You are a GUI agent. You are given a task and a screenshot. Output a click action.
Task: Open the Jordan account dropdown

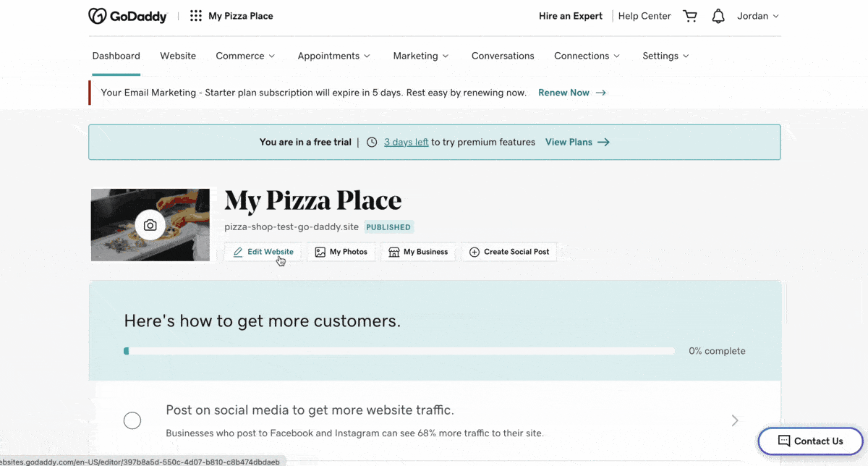[757, 16]
